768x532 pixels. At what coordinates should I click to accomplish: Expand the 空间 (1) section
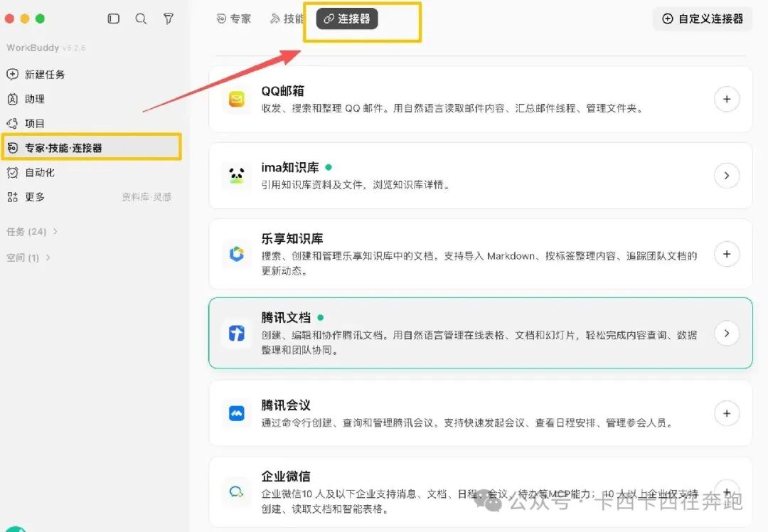coord(28,257)
